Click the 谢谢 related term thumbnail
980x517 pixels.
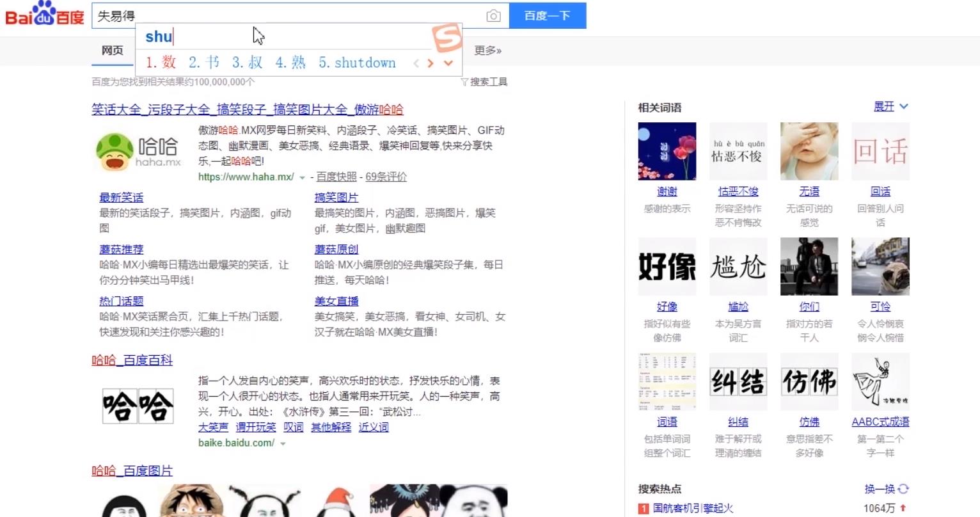(667, 151)
